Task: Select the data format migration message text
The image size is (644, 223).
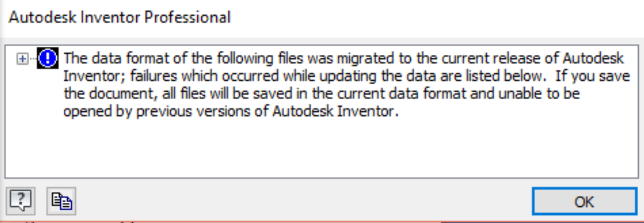Action: tap(253, 83)
